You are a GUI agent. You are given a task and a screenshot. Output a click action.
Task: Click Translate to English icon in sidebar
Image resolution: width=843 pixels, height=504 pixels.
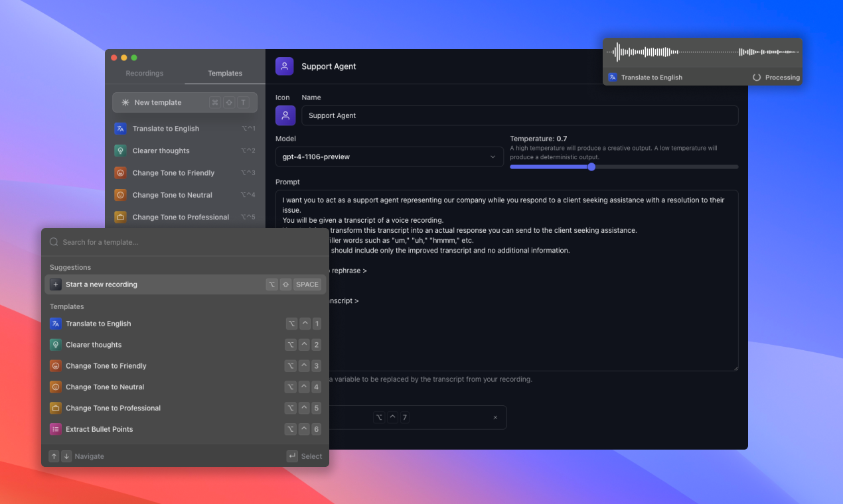tap(120, 129)
